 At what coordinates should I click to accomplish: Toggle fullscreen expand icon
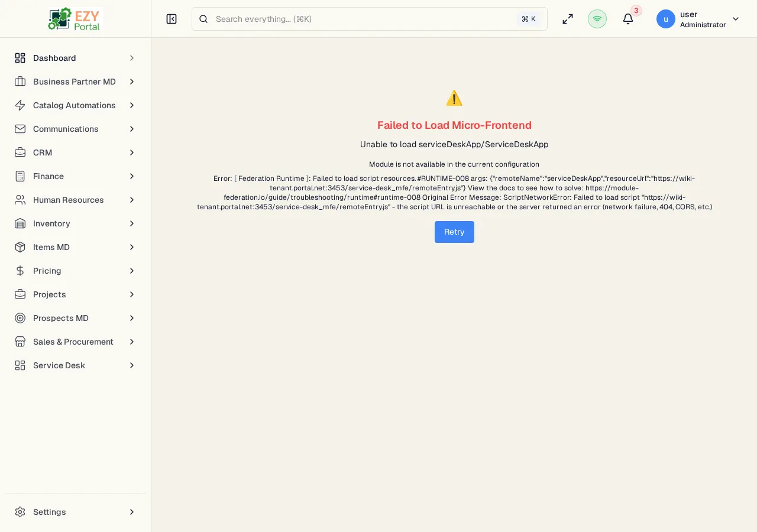tap(568, 19)
